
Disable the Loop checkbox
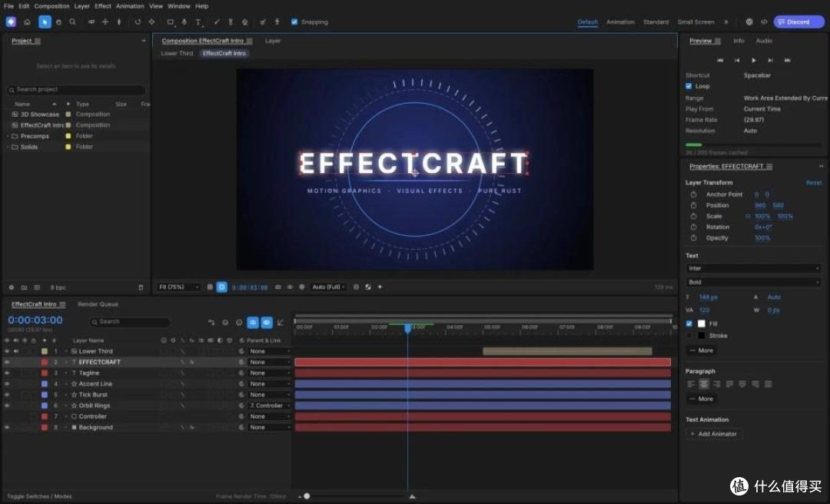[689, 86]
